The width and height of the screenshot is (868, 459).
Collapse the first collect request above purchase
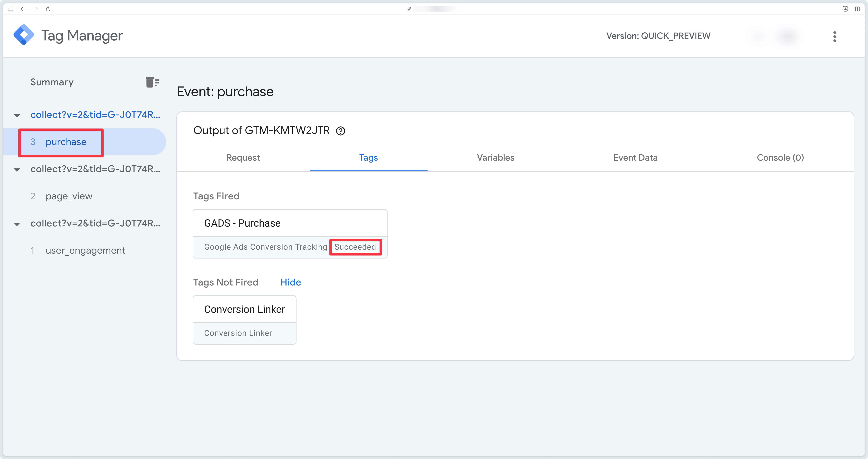(17, 115)
